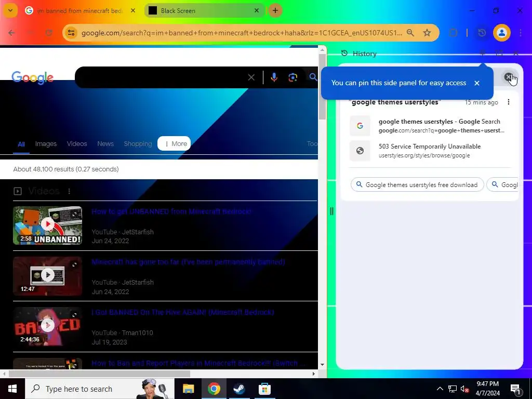Open the notification center icon
The height and width of the screenshot is (399, 532).
tap(515, 390)
